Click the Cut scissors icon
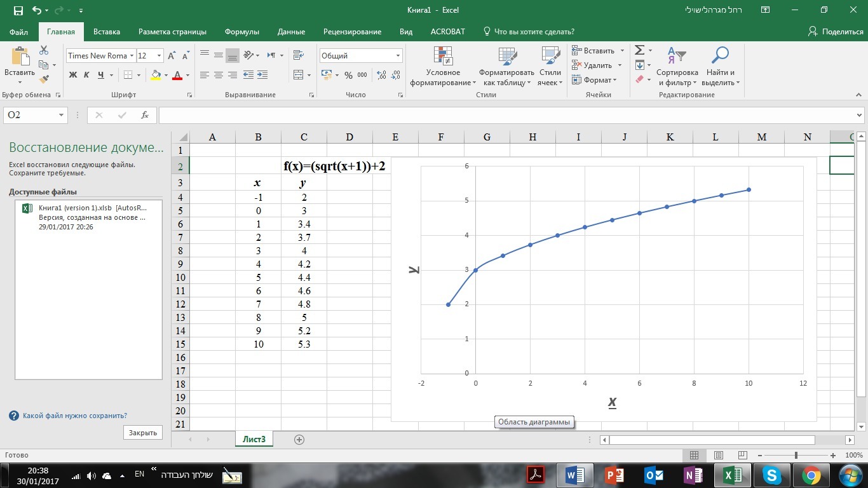 (x=44, y=50)
